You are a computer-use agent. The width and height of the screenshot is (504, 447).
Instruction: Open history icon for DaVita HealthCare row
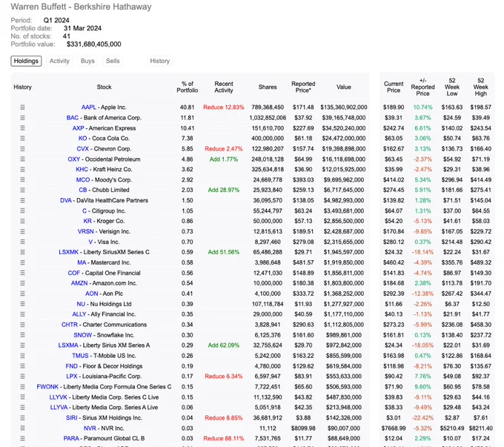pyautogui.click(x=22, y=200)
